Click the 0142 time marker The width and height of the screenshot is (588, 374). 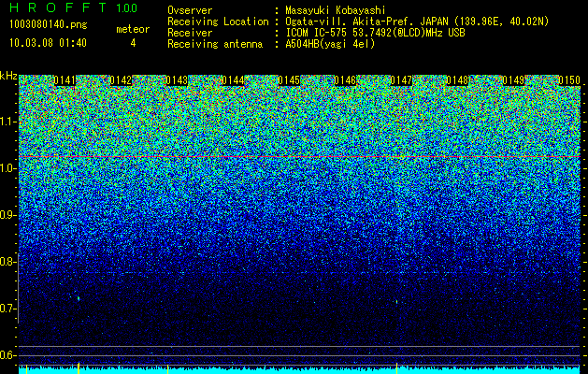pyautogui.click(x=121, y=80)
